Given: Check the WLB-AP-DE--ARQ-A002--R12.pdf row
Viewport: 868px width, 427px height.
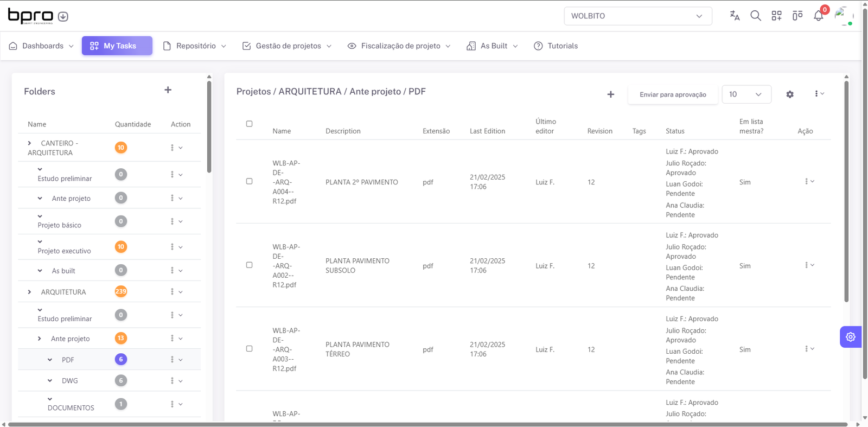Looking at the screenshot, I should 250,265.
